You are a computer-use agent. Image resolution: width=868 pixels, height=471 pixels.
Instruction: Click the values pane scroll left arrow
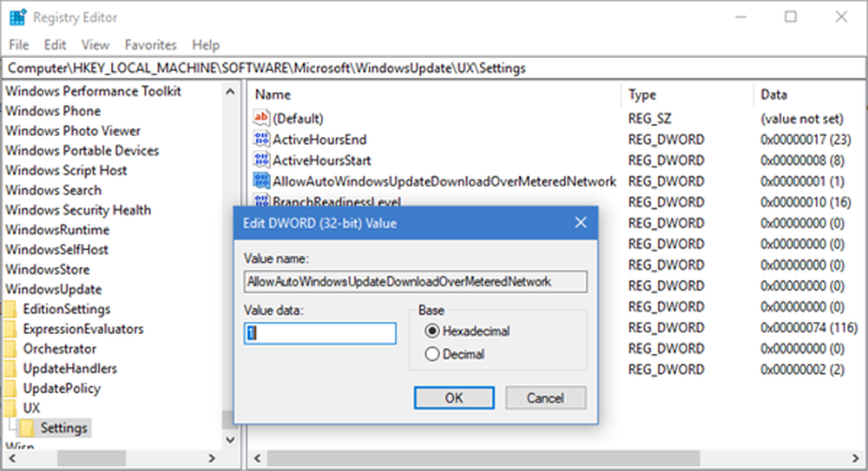pos(258,458)
